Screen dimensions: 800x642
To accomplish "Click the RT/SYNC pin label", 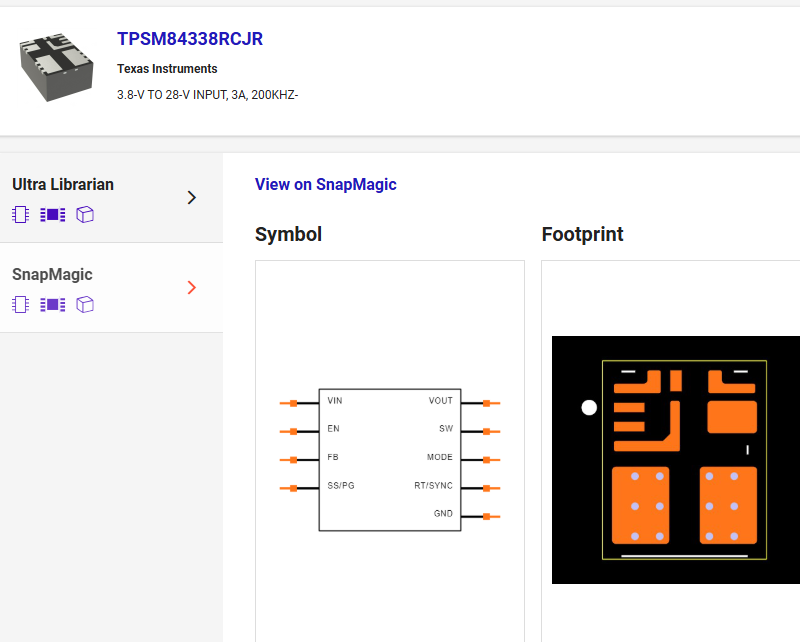I will (433, 485).
